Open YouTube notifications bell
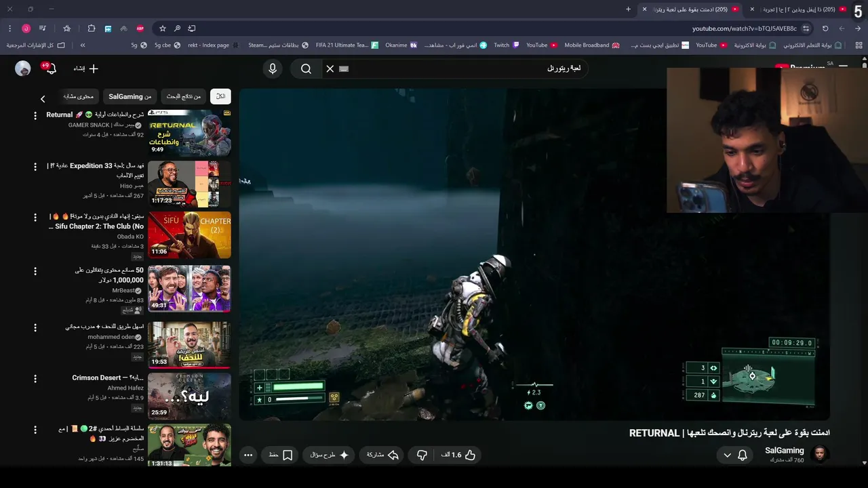Viewport: 868px width, 488px height. coord(51,68)
